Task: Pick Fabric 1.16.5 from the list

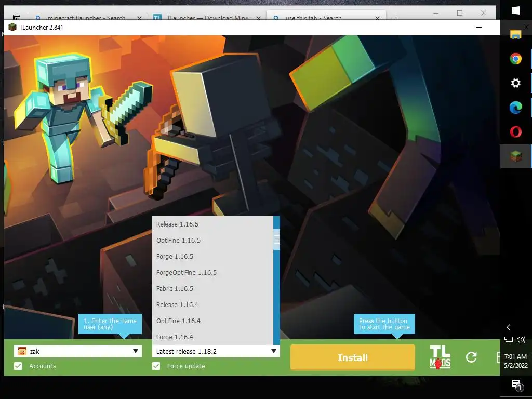Action: [x=212, y=289]
